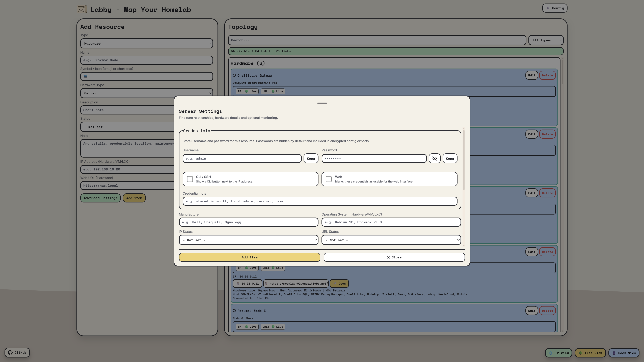The image size is (644, 362).
Task: Select Proxmox Node 3 status circle
Action: 234,311
